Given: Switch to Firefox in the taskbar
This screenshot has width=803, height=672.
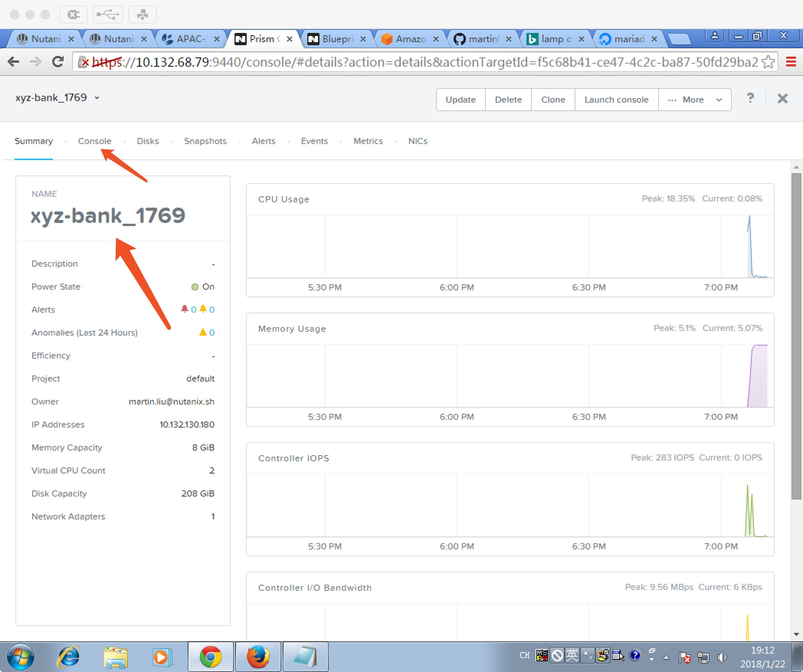Looking at the screenshot, I should tap(258, 657).
